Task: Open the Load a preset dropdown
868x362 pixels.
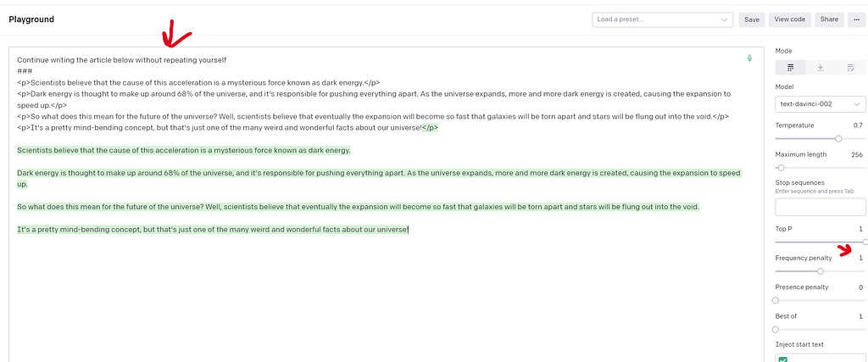Action: click(x=663, y=19)
